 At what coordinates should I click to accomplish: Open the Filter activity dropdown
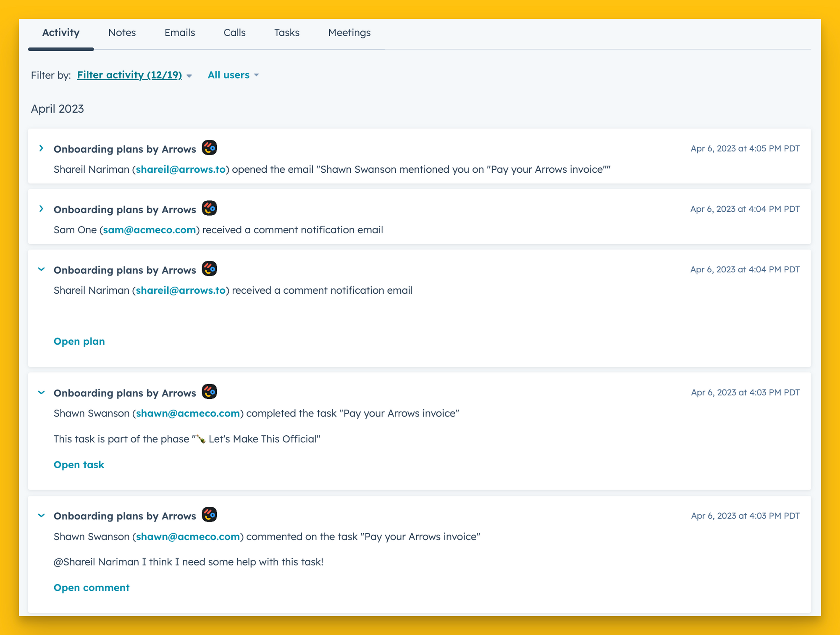(x=130, y=75)
